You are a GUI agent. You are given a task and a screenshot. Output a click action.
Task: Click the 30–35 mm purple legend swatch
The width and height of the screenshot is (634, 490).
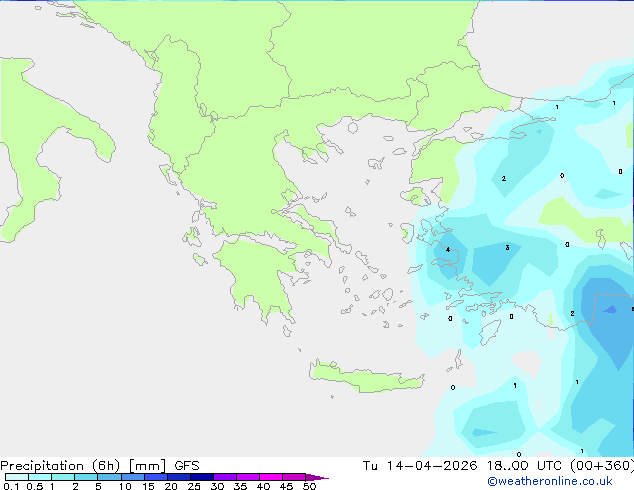click(225, 477)
